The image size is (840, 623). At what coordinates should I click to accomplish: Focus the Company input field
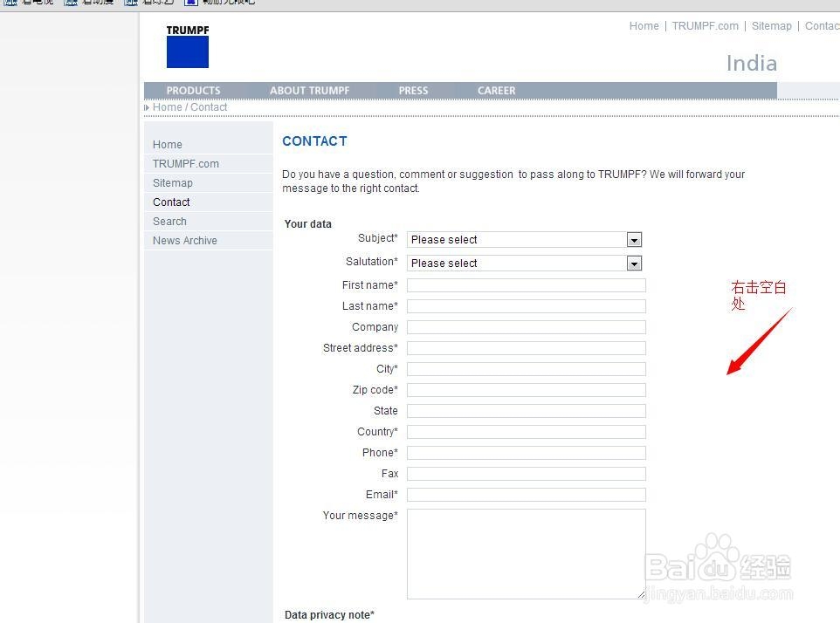(x=526, y=327)
